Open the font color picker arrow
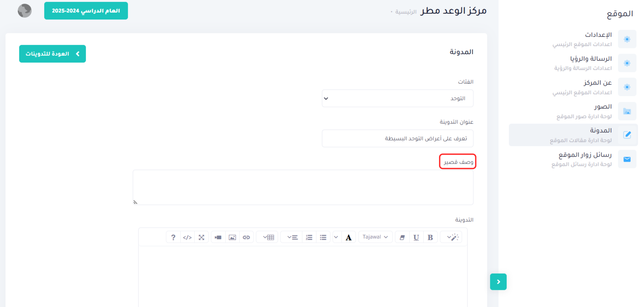Viewport: 644px width, 307px height. coord(336,237)
